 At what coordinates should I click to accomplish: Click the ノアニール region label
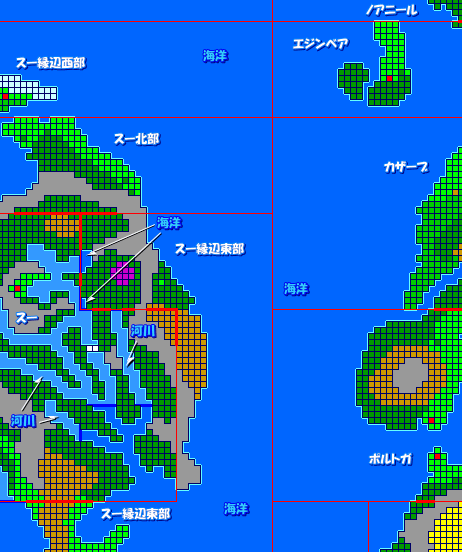click(x=392, y=10)
